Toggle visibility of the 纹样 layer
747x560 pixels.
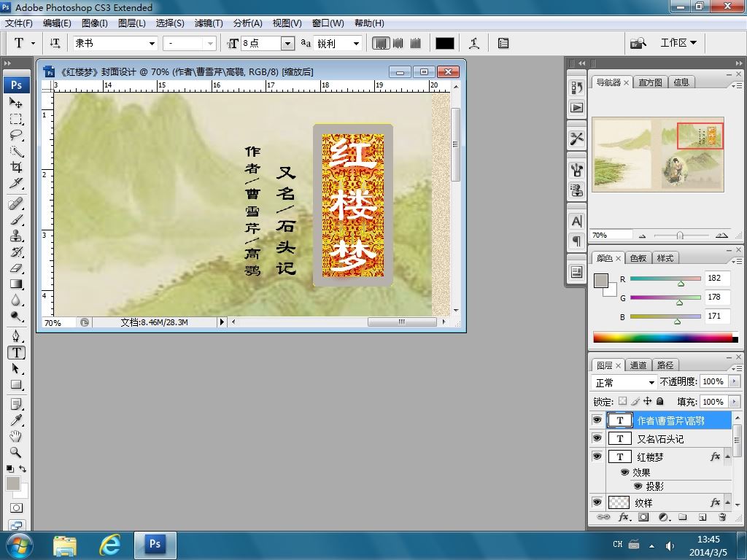click(x=597, y=502)
